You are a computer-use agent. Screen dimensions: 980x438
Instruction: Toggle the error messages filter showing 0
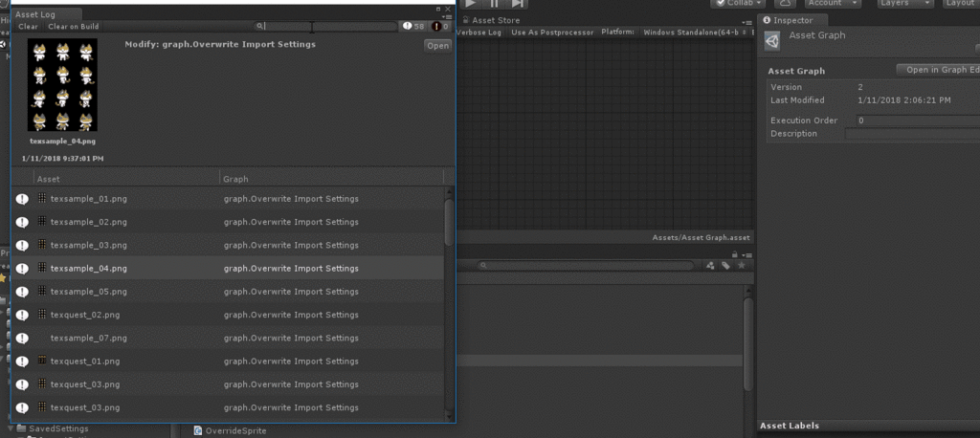pos(440,26)
